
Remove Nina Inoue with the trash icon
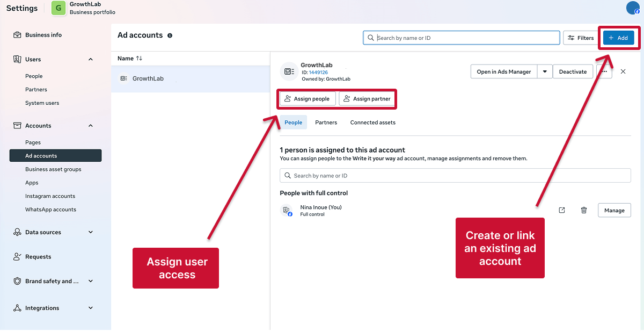(x=584, y=210)
